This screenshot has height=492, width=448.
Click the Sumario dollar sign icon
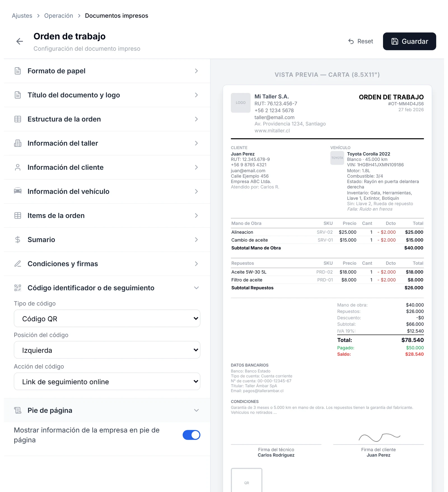coord(18,240)
